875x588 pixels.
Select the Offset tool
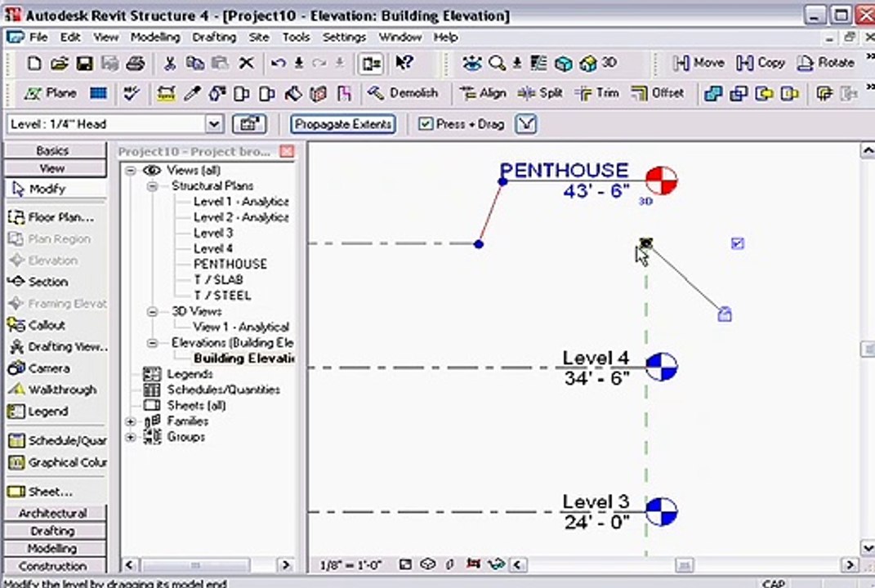click(658, 93)
